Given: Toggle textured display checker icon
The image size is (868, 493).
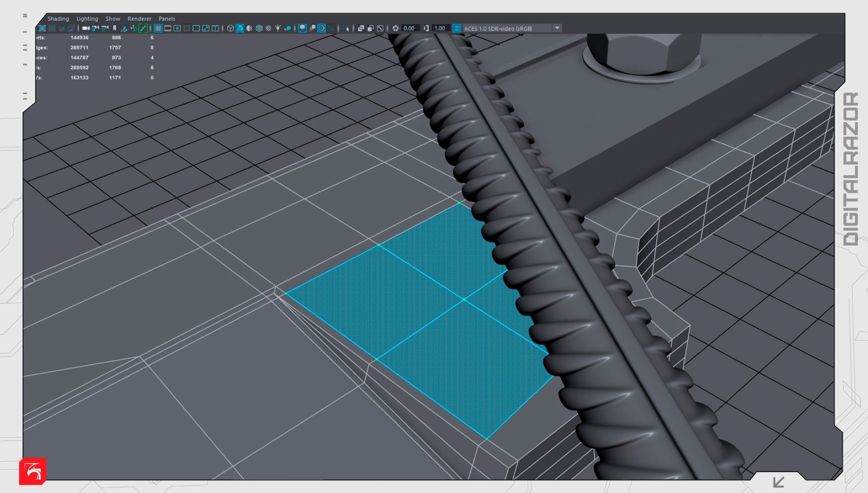Looking at the screenshot, I should click(x=269, y=28).
